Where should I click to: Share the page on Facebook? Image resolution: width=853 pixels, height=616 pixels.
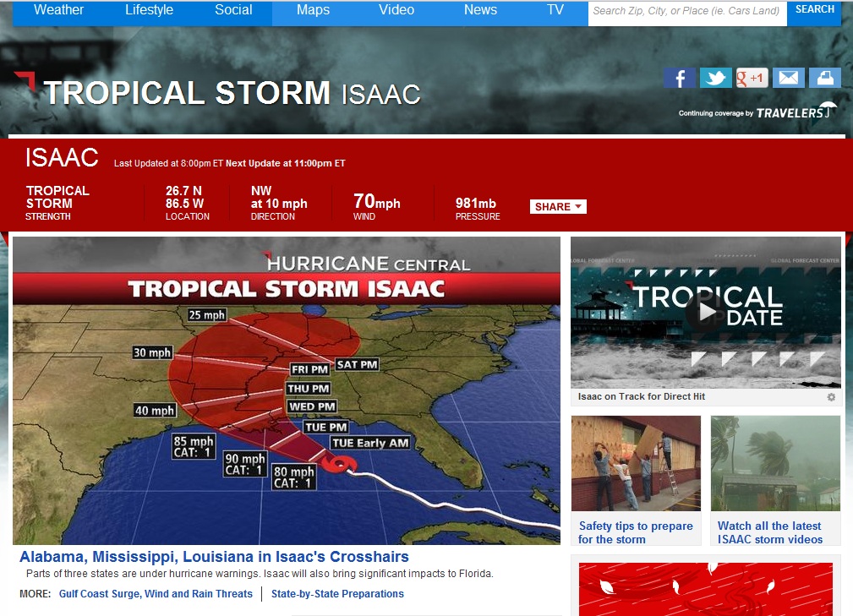tap(679, 78)
